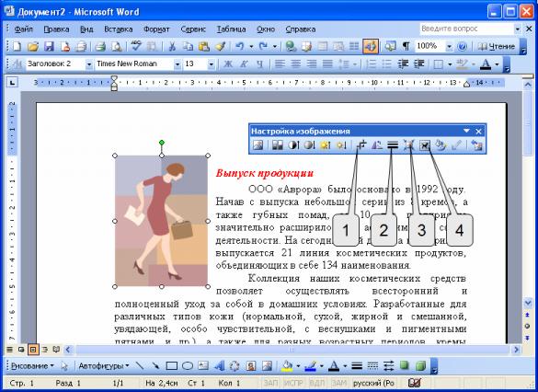Open the Рисование menu dropdown
Viewport: 538px width, 392px height.
(x=32, y=366)
